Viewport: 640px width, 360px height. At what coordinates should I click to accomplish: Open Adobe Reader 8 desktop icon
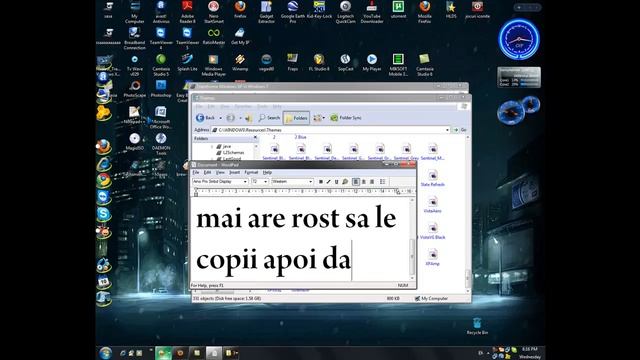point(187,11)
